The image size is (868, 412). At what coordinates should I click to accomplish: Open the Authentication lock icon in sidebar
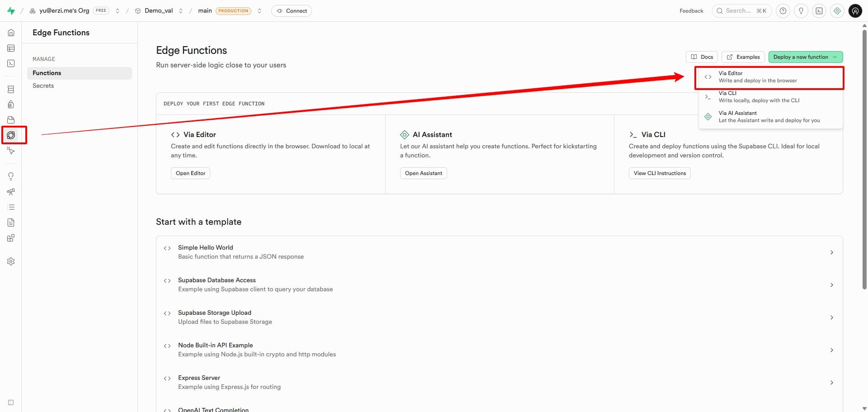(x=11, y=104)
